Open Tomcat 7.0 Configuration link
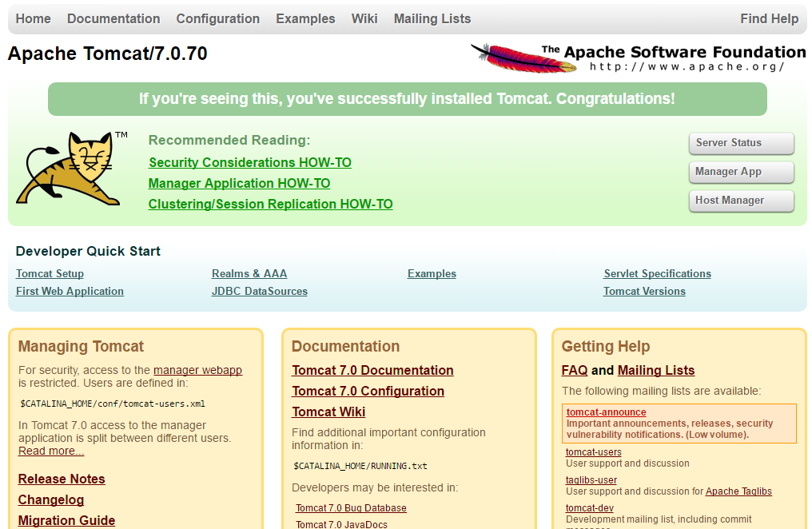Viewport: 812px width, 529px height. [x=368, y=391]
